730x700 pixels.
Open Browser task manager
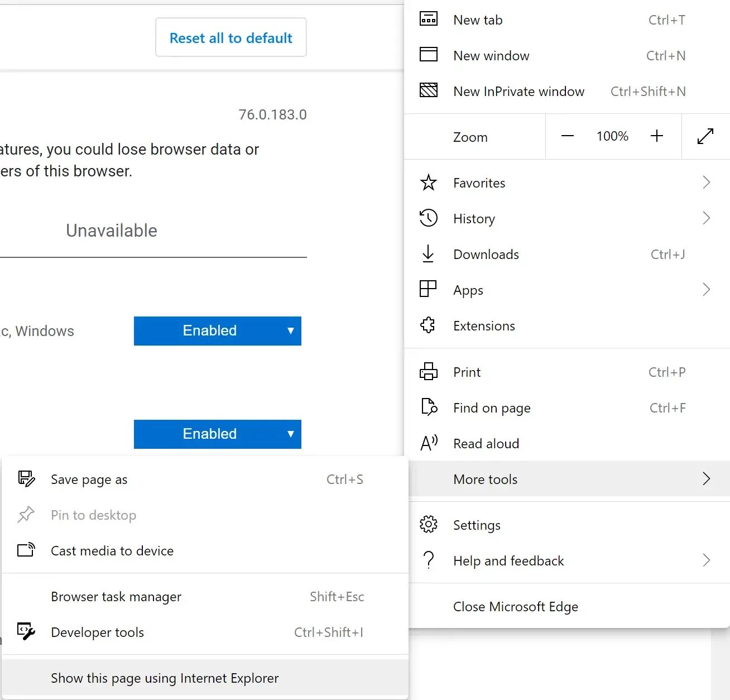click(116, 597)
